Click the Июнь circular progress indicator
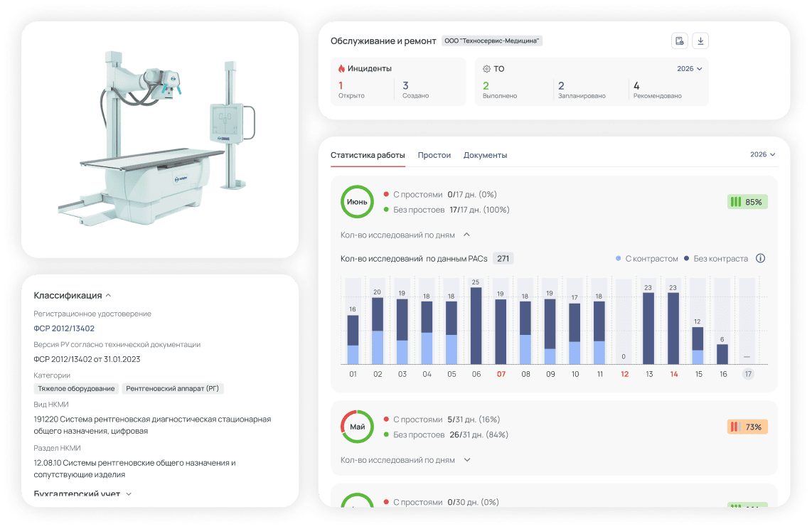812x529 pixels. tap(358, 202)
